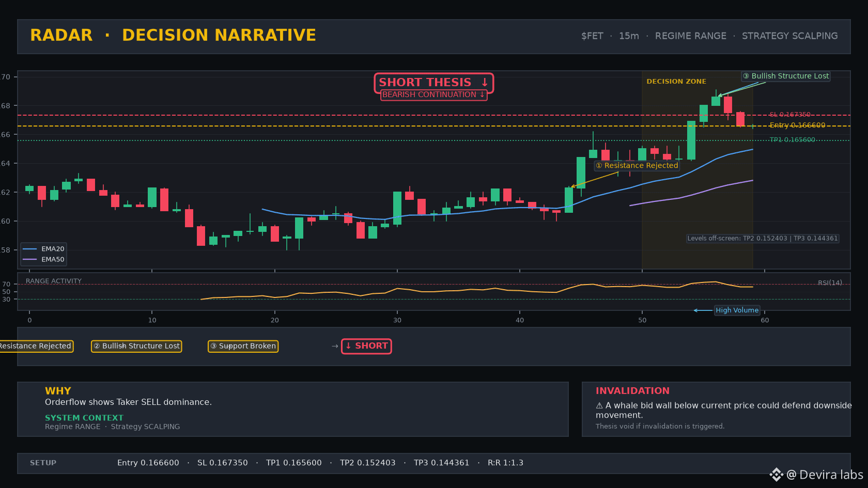Click STRATEGY SCALPING in header
This screenshot has height=488, width=868.
tap(789, 36)
